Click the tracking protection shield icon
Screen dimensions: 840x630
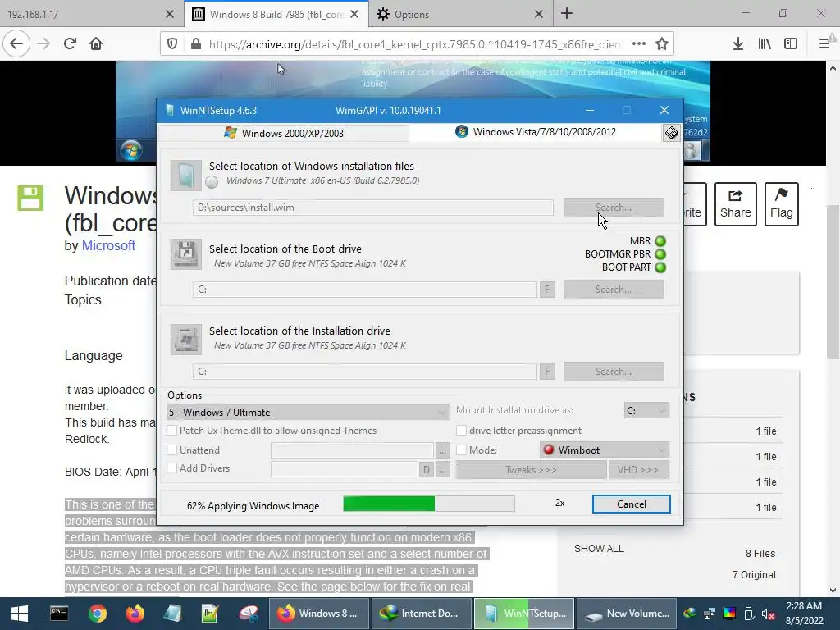[x=172, y=44]
